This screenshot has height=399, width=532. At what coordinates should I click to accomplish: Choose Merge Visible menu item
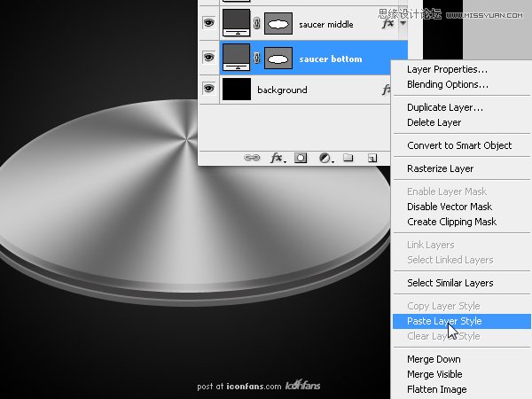[x=434, y=374]
